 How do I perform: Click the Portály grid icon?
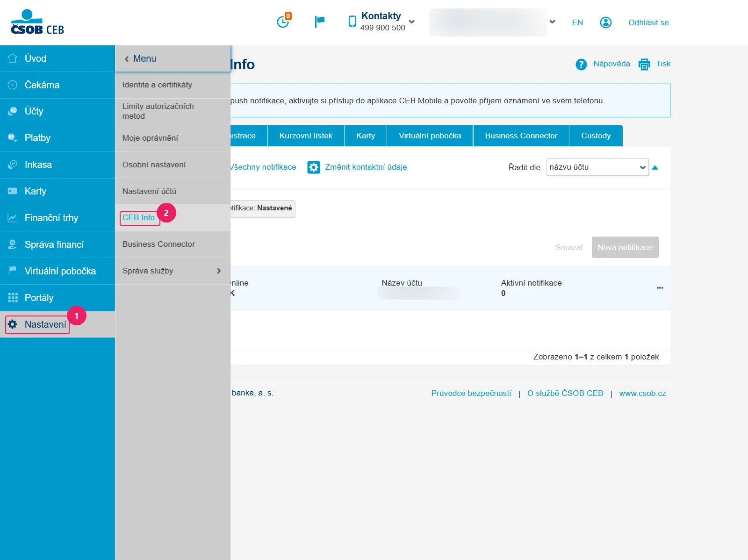(x=13, y=298)
